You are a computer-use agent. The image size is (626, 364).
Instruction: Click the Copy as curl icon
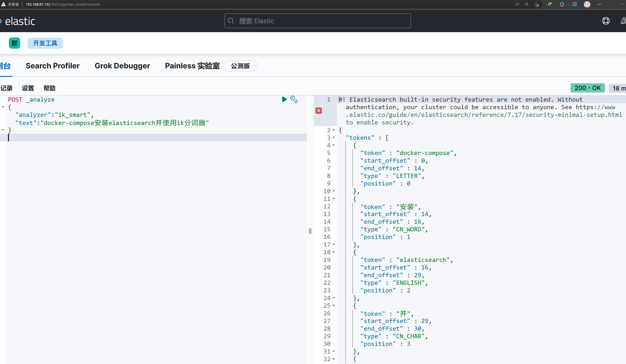(294, 99)
